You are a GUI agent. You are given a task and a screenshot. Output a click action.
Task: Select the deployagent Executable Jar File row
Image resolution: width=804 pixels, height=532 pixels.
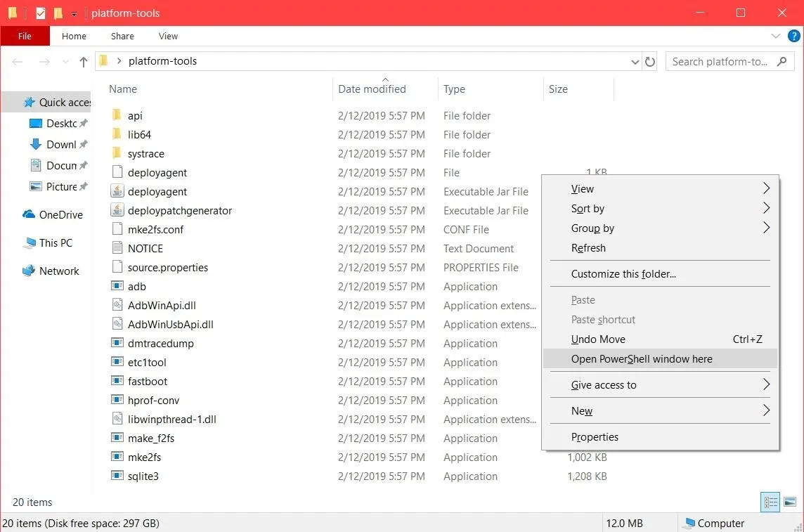pyautogui.click(x=323, y=191)
